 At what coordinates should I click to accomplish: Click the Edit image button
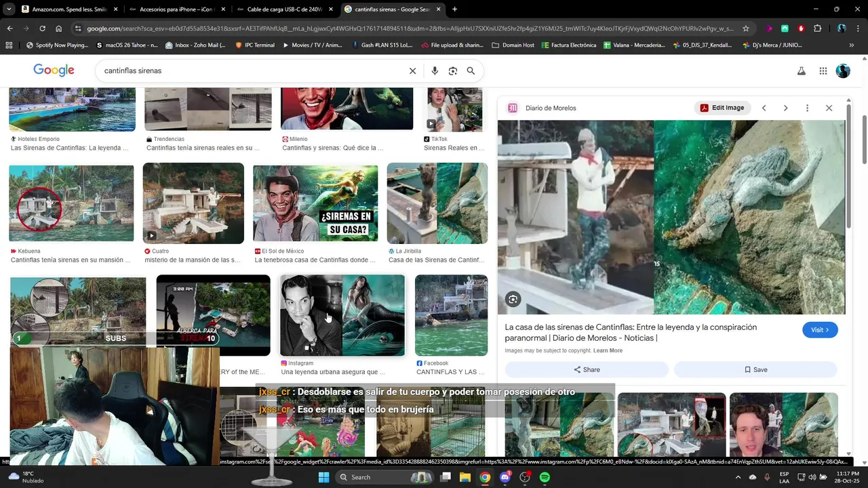pyautogui.click(x=722, y=108)
